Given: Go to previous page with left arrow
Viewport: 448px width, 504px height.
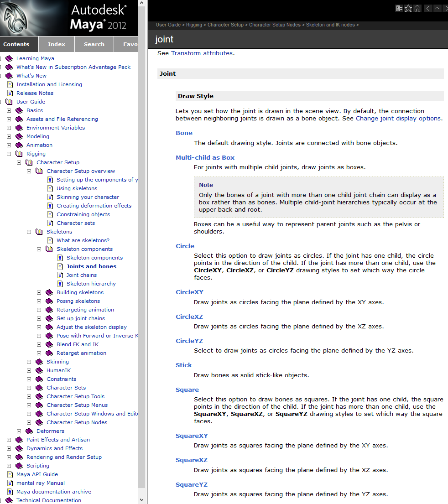Looking at the screenshot, I should (x=428, y=8).
